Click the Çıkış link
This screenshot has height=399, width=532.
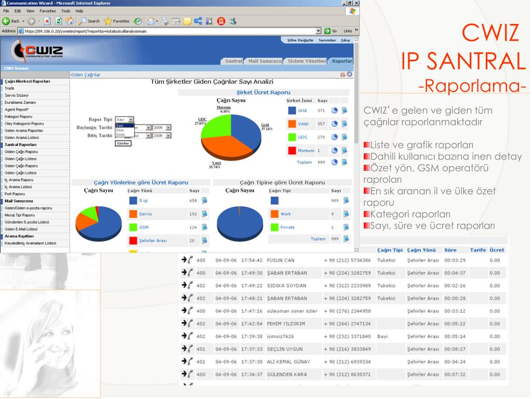click(x=345, y=40)
